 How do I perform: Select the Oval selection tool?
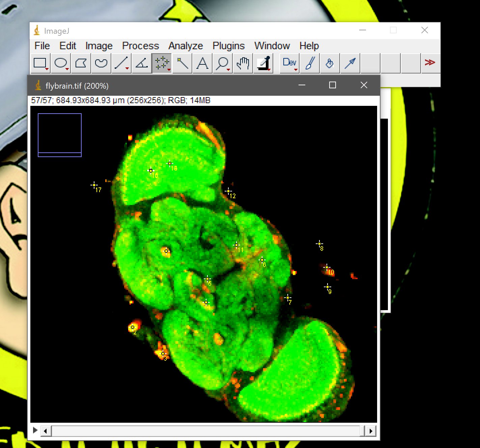pos(61,63)
